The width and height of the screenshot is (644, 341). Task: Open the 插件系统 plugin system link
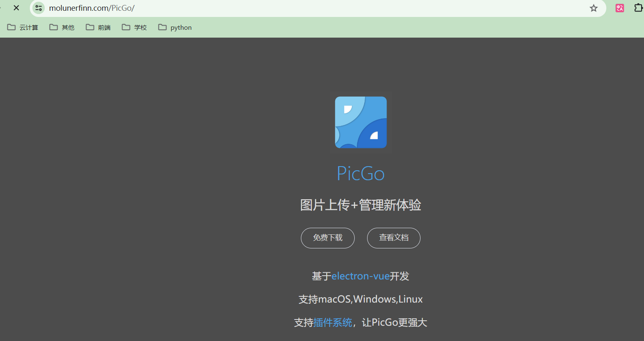point(333,322)
